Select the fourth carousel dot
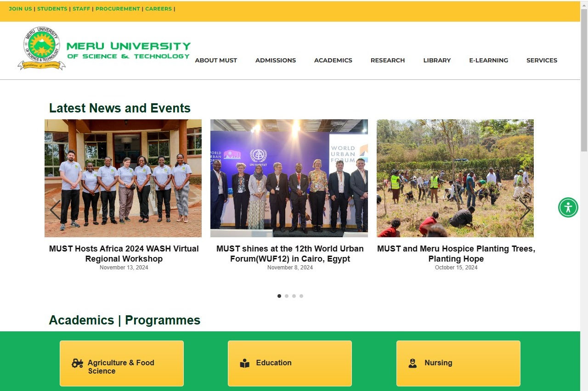The width and height of the screenshot is (588, 391). click(x=301, y=296)
